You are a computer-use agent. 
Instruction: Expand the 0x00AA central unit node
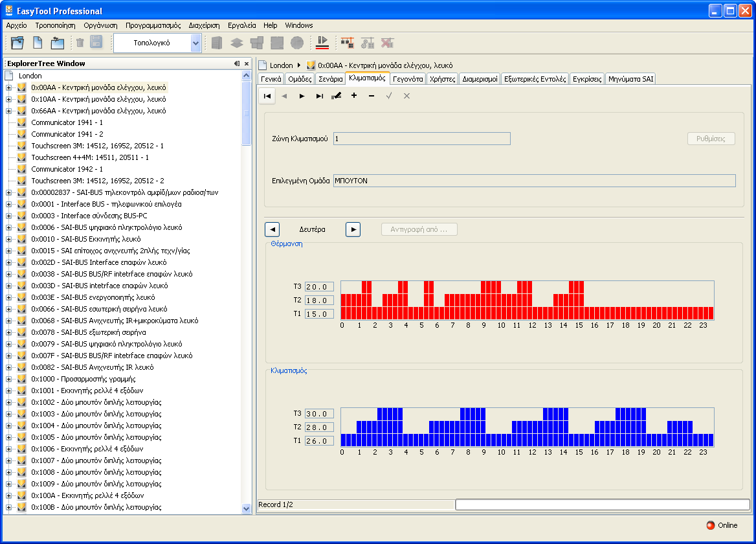(x=8, y=88)
